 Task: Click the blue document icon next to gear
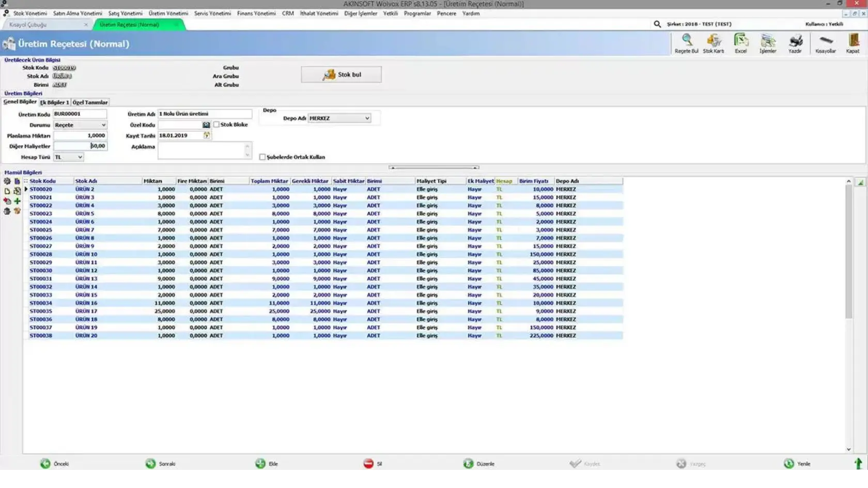click(17, 181)
